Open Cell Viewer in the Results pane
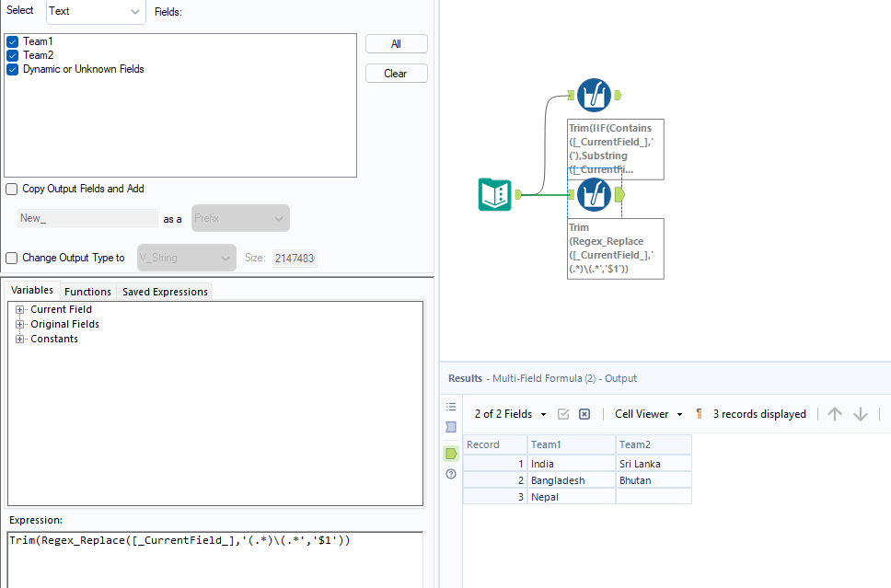This screenshot has width=891, height=588. point(642,413)
